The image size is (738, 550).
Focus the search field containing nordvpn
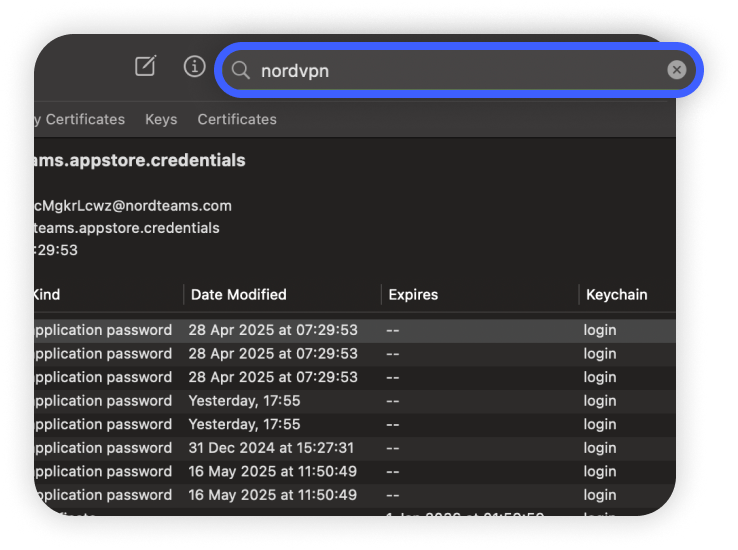[x=450, y=70]
